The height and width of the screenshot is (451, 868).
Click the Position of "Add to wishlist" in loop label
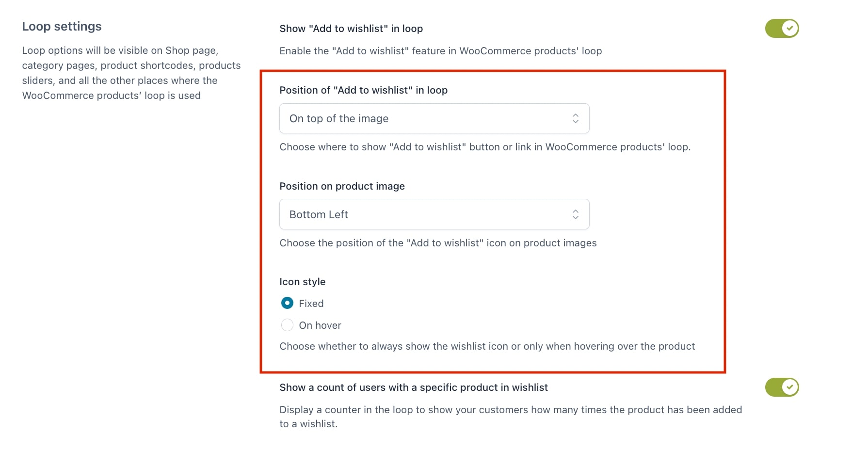pyautogui.click(x=364, y=90)
